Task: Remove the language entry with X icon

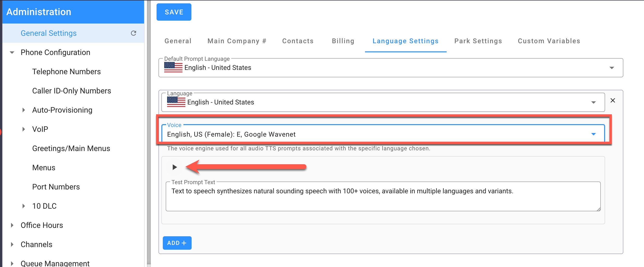Action: point(613,100)
